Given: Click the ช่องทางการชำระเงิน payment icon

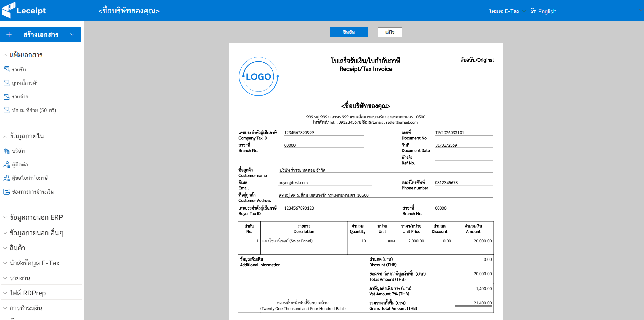Looking at the screenshot, I should click(6, 192).
